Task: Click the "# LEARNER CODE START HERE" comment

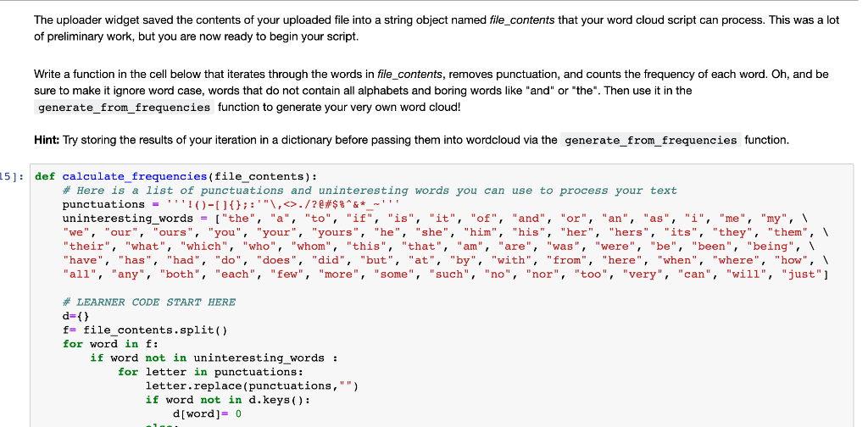Action: coord(149,302)
